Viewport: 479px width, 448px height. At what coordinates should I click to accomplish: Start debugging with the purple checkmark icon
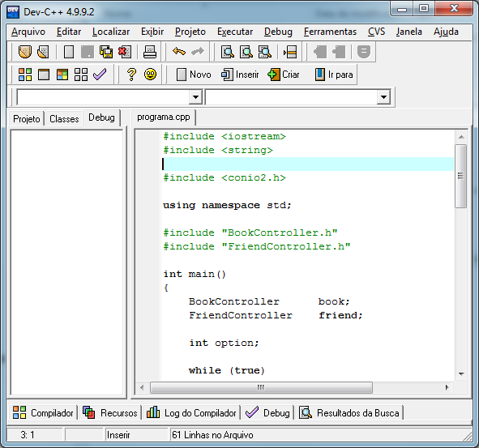100,75
